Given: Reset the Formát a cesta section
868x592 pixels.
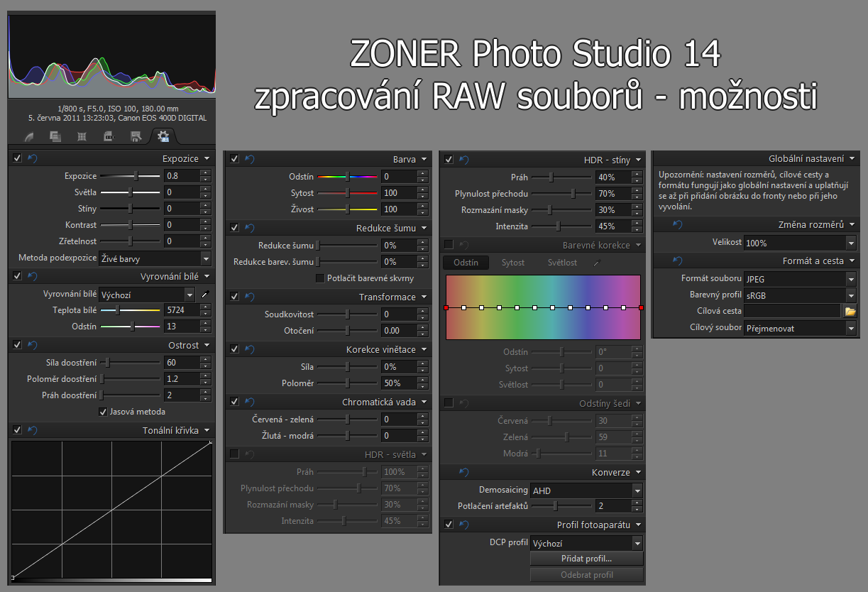Looking at the screenshot, I should (678, 261).
